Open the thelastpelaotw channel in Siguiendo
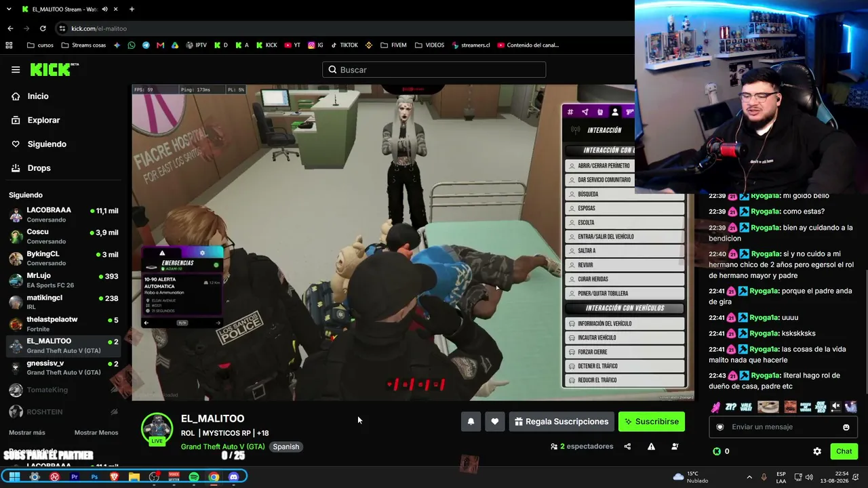 pos(64,323)
